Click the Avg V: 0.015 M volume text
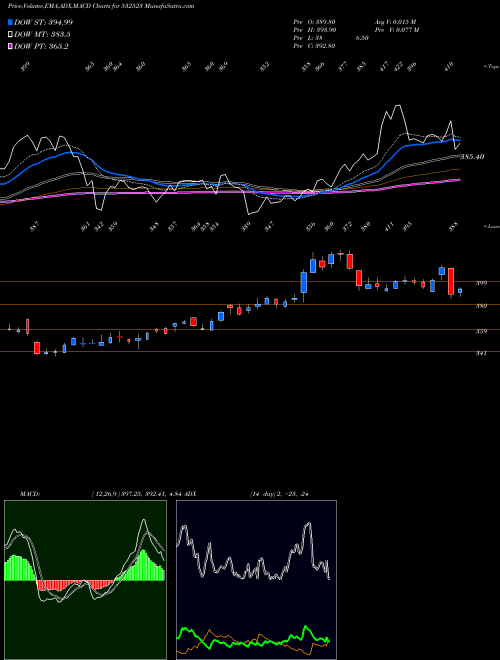 point(395,22)
